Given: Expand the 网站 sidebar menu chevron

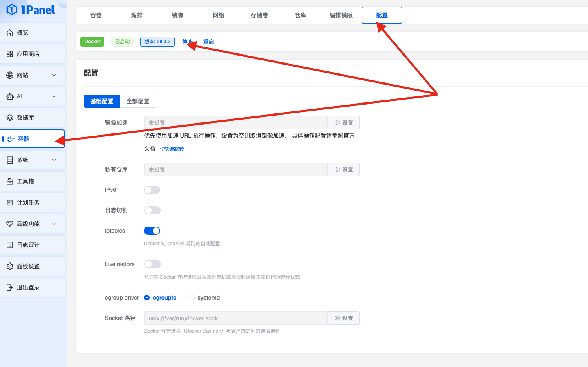Looking at the screenshot, I should [x=54, y=75].
